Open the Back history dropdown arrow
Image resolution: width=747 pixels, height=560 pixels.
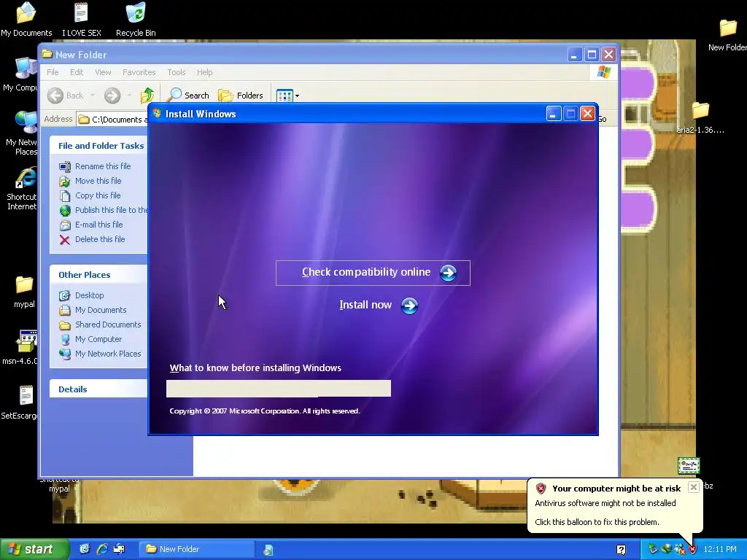pyautogui.click(x=93, y=96)
